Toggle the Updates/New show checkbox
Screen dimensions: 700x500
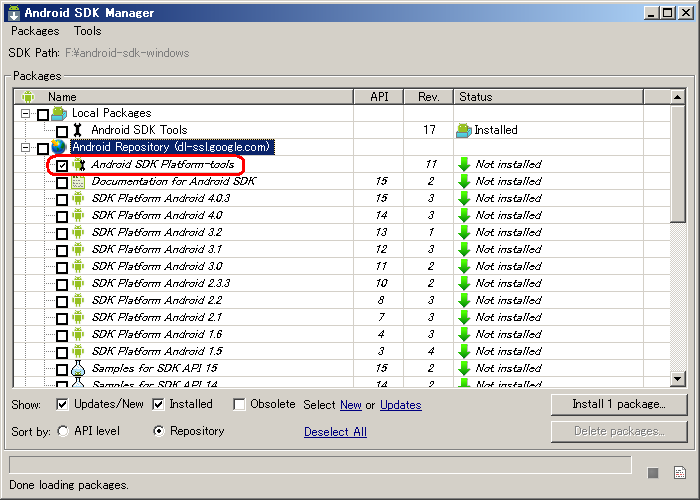tap(62, 404)
